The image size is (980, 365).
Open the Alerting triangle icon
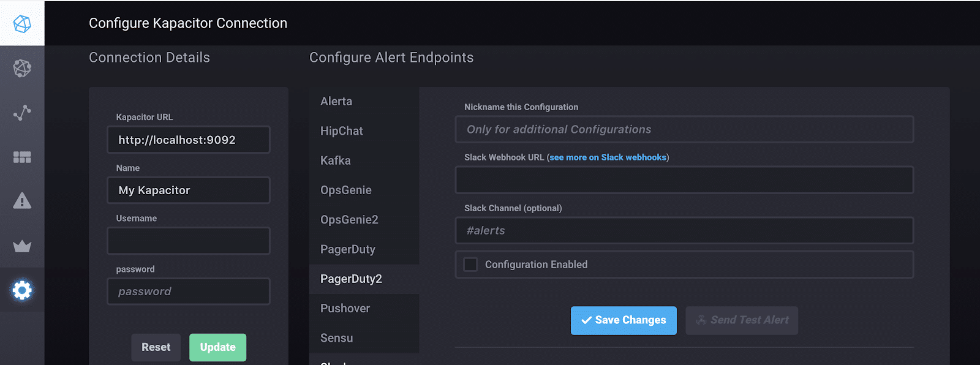point(22,201)
